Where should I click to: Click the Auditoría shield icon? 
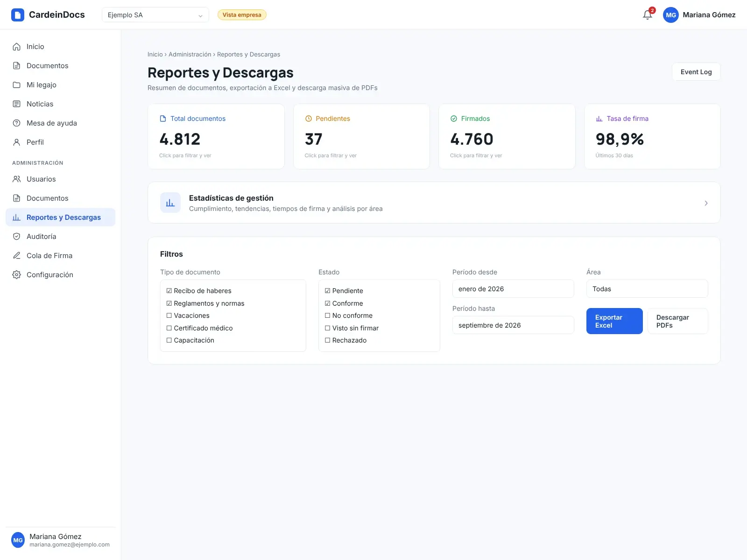16,237
